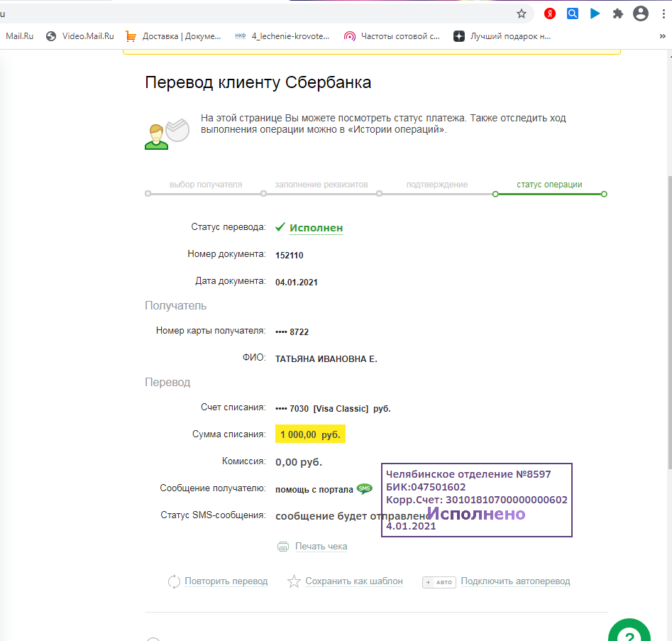The width and height of the screenshot is (672, 641).
Task: Select the заполнение реквизитов step
Action: point(321,185)
